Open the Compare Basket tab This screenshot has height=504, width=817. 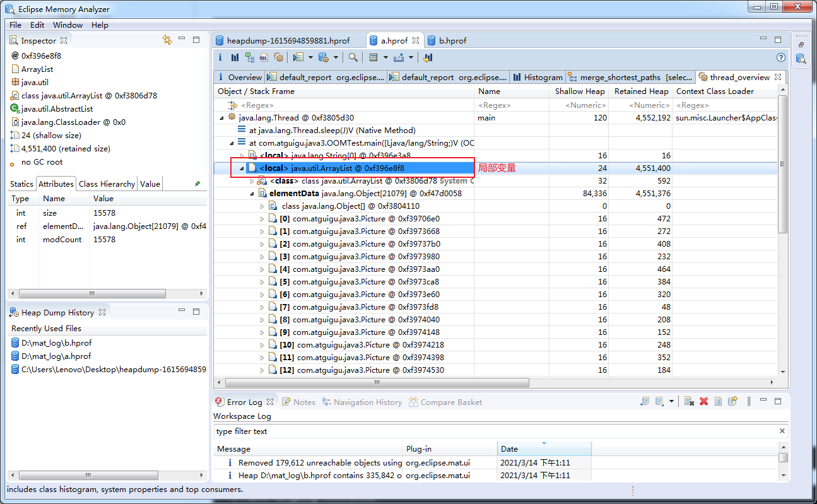(445, 402)
